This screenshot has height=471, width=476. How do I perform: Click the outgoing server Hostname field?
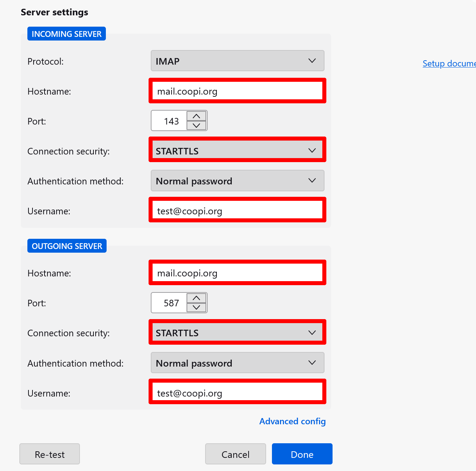coord(237,273)
